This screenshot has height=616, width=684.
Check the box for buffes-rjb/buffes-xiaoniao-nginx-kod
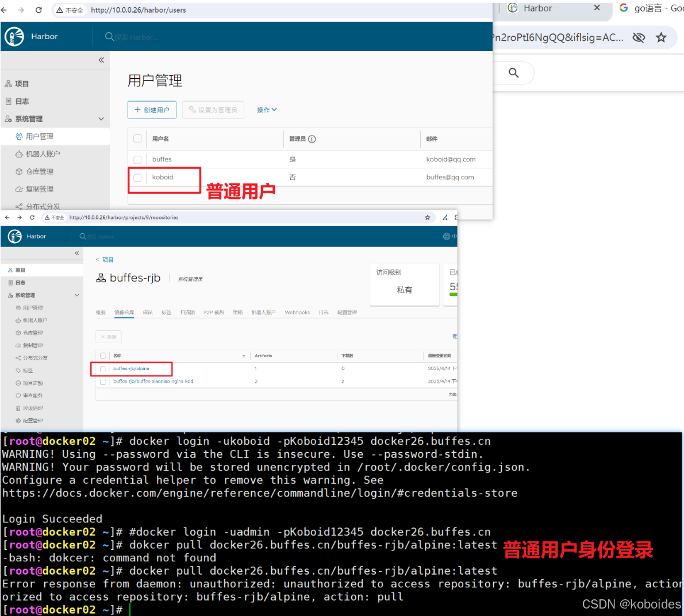click(103, 382)
